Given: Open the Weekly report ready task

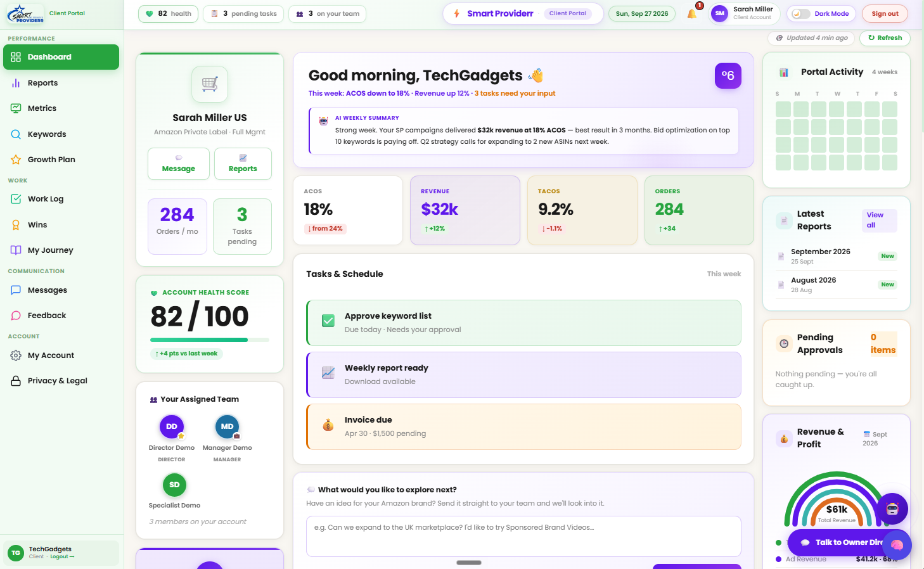Looking at the screenshot, I should click(x=523, y=374).
